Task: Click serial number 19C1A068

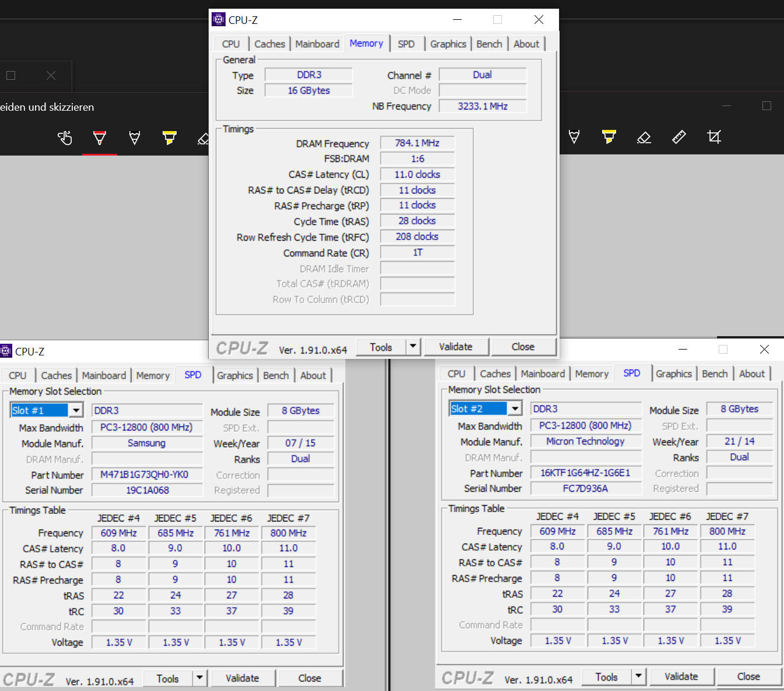Action: [147, 490]
